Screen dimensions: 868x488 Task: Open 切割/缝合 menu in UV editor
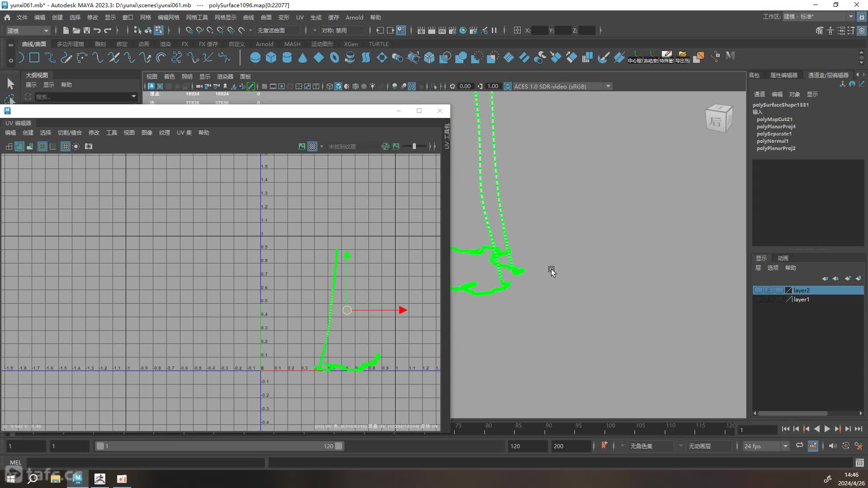[x=70, y=132]
